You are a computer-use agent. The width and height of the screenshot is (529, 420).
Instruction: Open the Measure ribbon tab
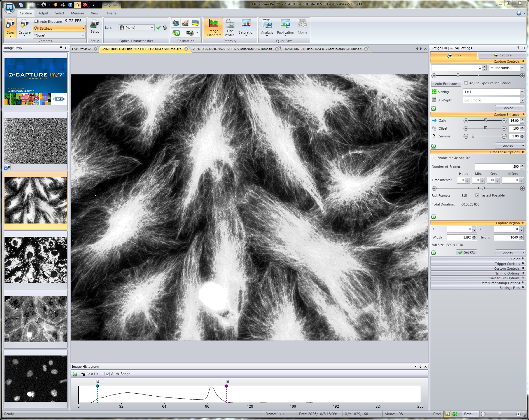[x=77, y=13]
